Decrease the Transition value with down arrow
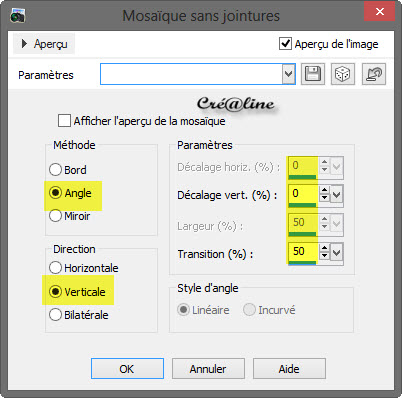 pos(324,256)
